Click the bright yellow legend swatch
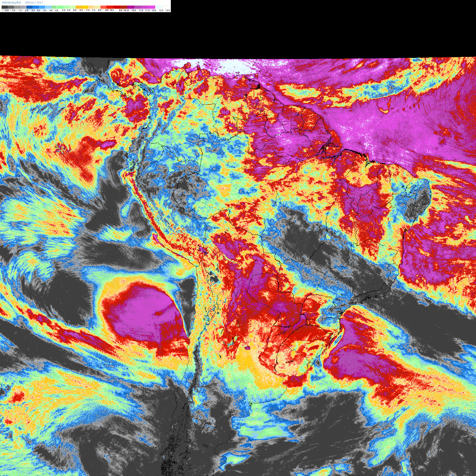This screenshot has height=476, width=476. (x=85, y=7)
